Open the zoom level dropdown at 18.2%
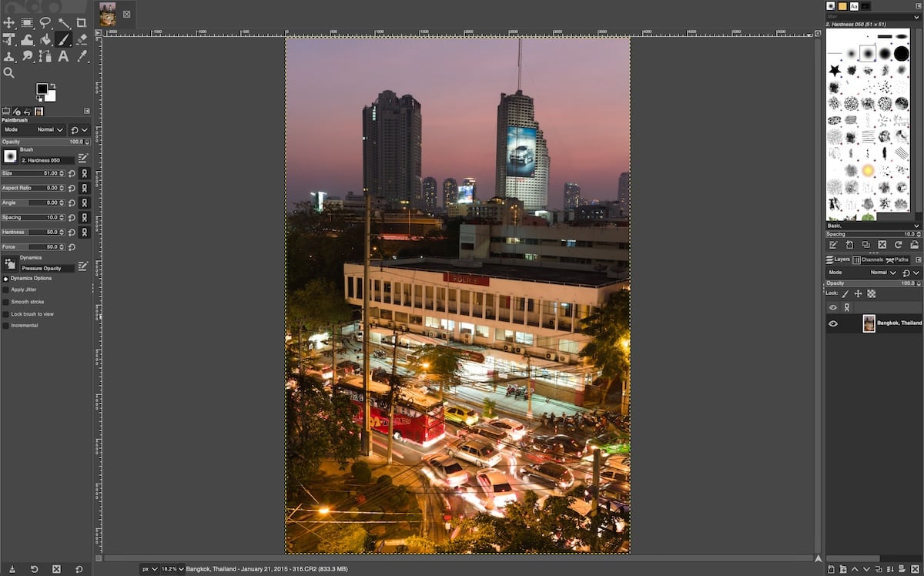924x576 pixels. [171, 568]
